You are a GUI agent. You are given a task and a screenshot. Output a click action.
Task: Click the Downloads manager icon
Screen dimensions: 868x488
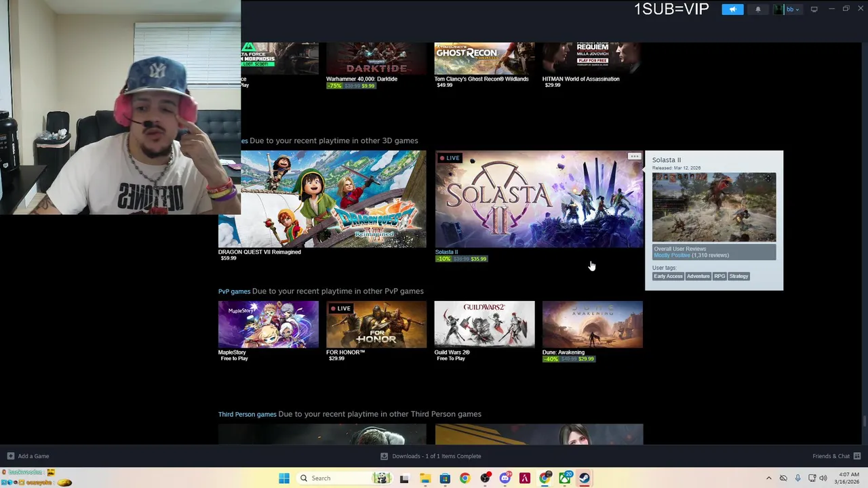click(x=384, y=456)
